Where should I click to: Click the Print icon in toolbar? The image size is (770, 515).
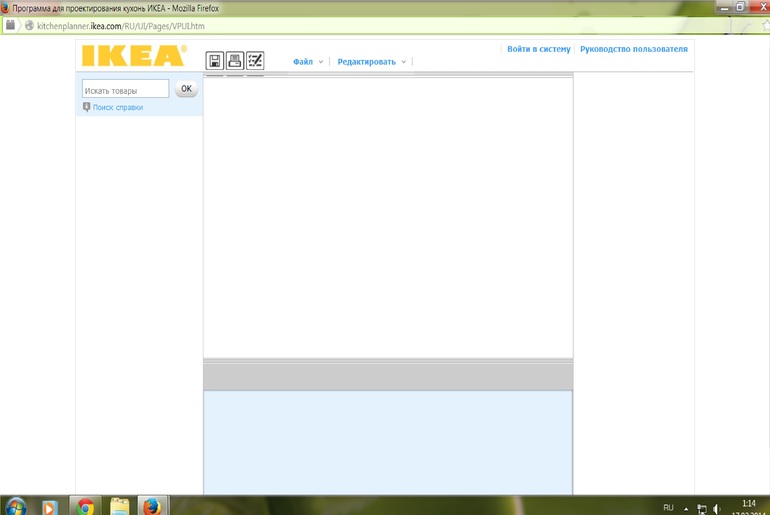pos(234,61)
